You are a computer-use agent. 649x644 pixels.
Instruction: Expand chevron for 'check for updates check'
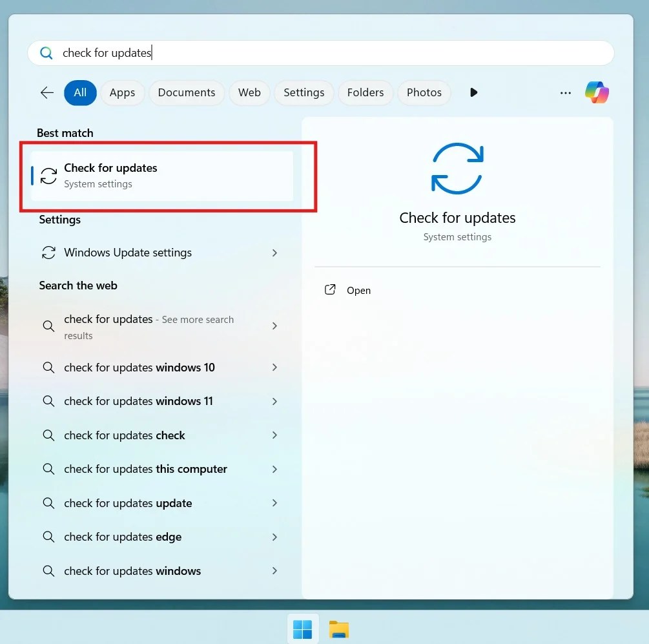[274, 435]
